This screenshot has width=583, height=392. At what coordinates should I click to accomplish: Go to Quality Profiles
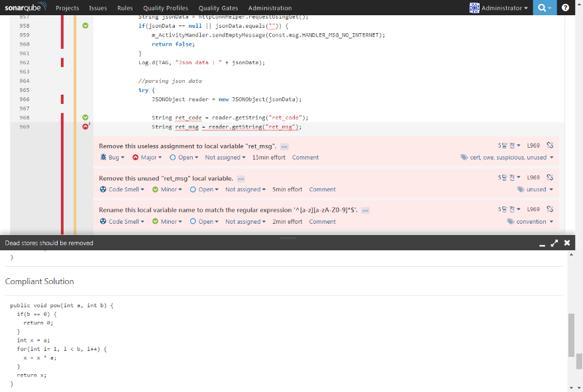[166, 8]
